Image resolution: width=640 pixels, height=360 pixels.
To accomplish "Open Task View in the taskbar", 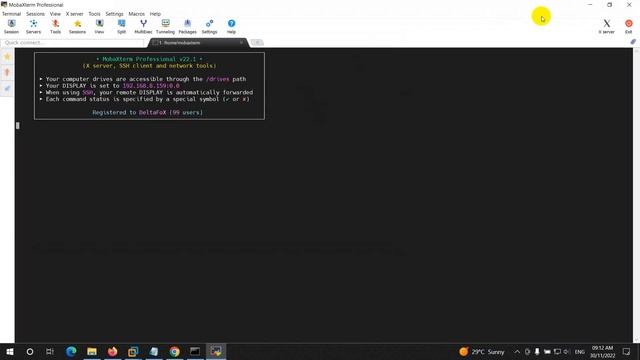I will pyautogui.click(x=50, y=351).
